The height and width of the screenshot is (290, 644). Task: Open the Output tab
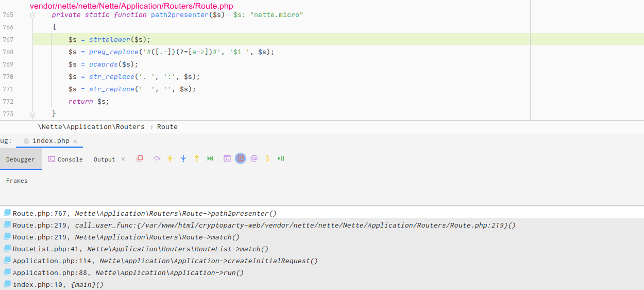pos(104,159)
